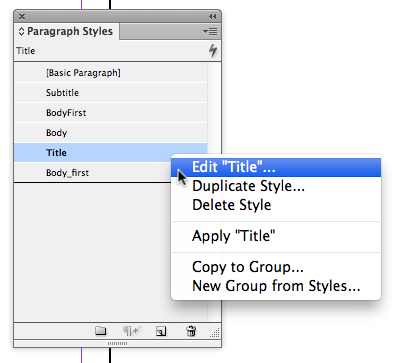Viewport: 401px width, 363px height.
Task: Choose Copy to Group... menu entry
Action: pyautogui.click(x=276, y=267)
